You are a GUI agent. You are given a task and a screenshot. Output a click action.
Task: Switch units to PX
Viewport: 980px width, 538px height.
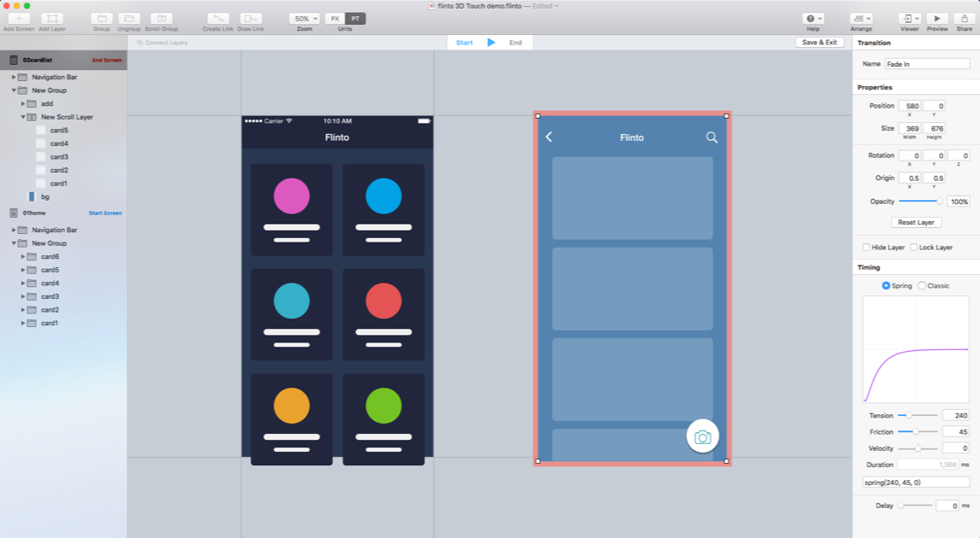tap(335, 19)
